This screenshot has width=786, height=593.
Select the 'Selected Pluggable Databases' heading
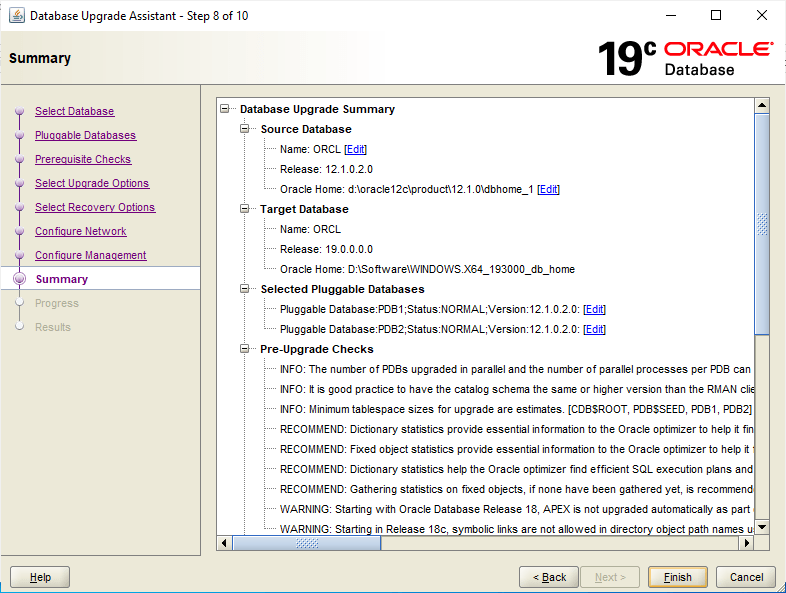coord(342,289)
